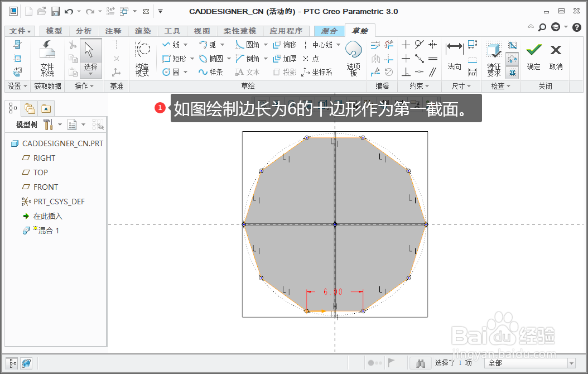Screen dimensions: 588x374
Task: Open the Folder Browser navigator tab
Action: click(x=30, y=108)
